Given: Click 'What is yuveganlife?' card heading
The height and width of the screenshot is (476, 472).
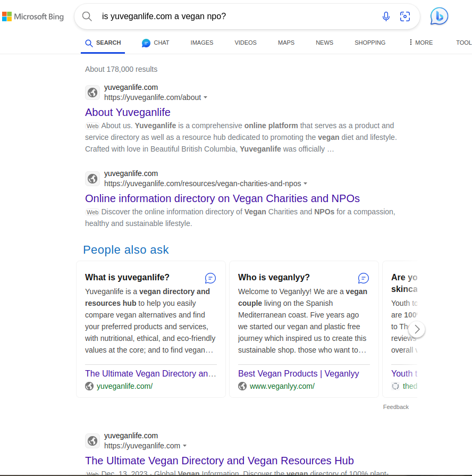Looking at the screenshot, I should tap(127, 278).
